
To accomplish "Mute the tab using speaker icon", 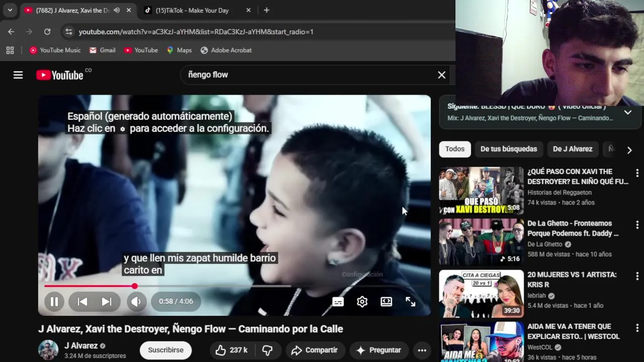I will 117,10.
